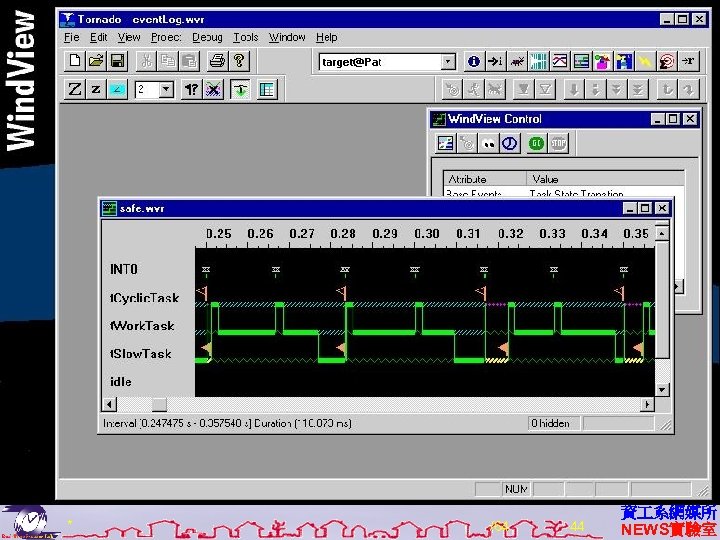
Task: Open the Edit menu
Action: [98, 37]
